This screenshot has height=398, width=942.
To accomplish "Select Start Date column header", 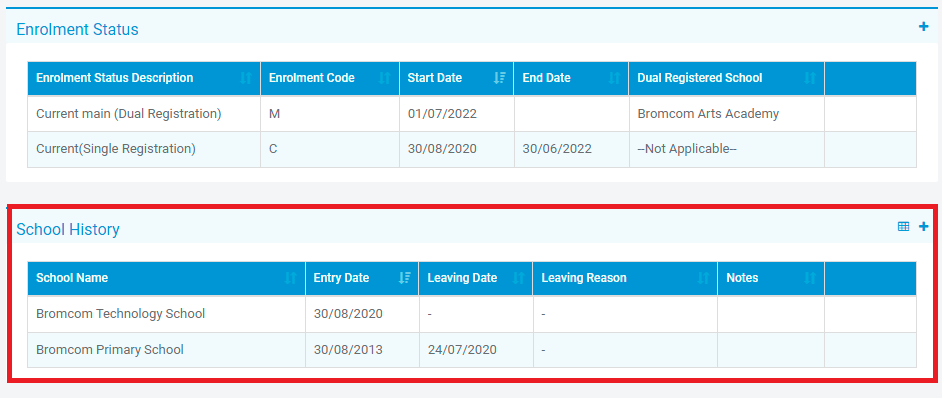I will 457,78.
